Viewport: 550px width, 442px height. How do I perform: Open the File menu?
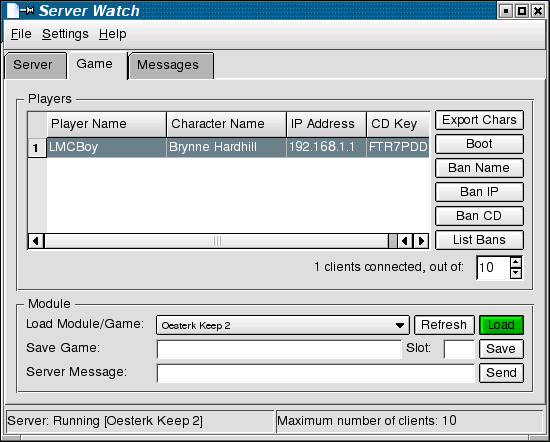pyautogui.click(x=21, y=34)
